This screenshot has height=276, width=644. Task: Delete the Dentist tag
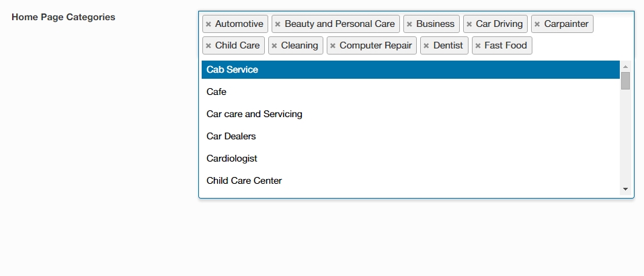pos(426,46)
